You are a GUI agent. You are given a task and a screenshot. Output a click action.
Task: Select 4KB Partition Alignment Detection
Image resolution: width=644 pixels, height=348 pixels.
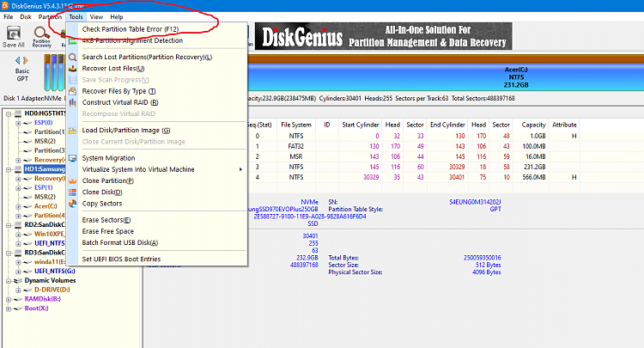click(x=132, y=40)
